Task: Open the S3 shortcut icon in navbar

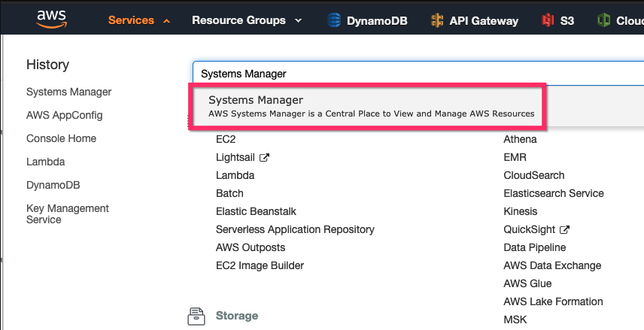Action: (x=548, y=20)
